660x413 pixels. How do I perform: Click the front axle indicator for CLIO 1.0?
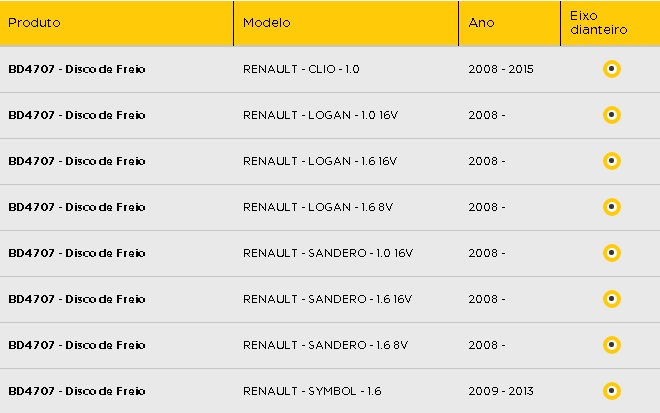coord(612,69)
